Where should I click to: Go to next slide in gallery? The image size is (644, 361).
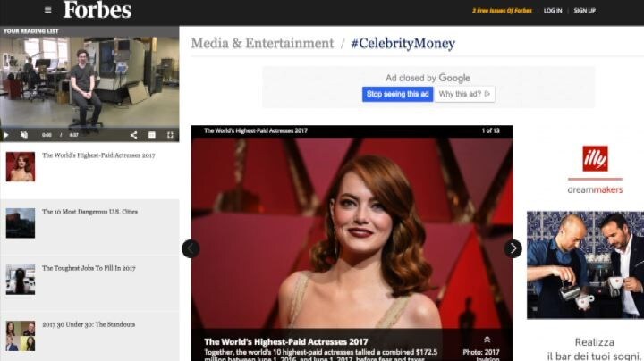513,248
